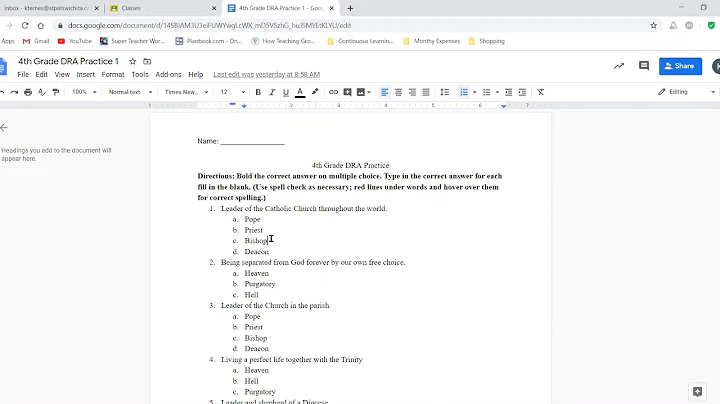Click the Move to folder icon

tap(147, 61)
